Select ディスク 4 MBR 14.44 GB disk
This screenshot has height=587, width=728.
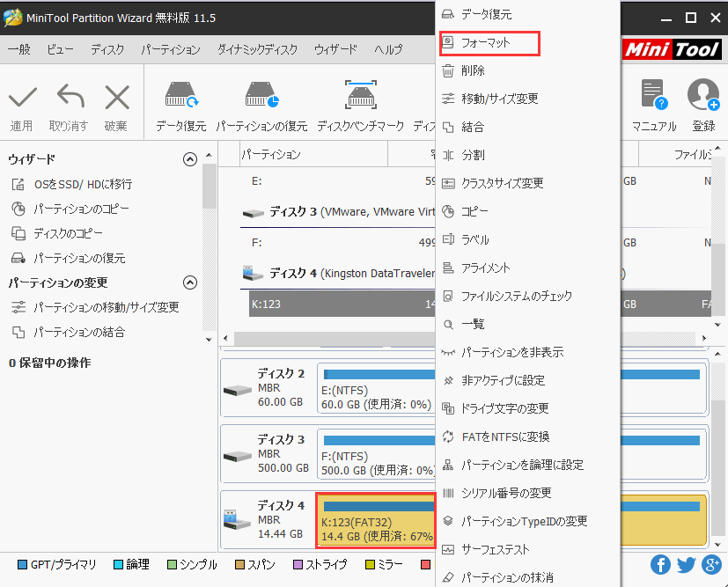pyautogui.click(x=268, y=520)
